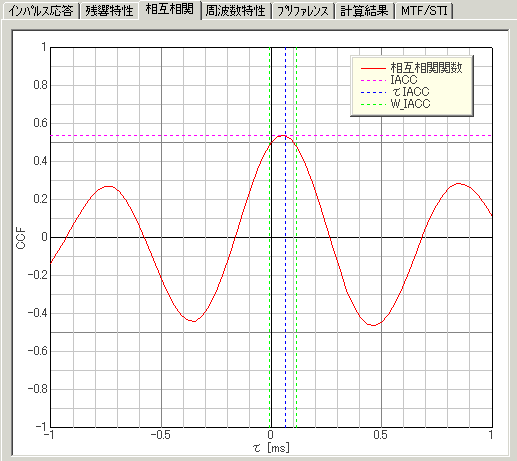Click the τIACC legend entry

(411, 92)
